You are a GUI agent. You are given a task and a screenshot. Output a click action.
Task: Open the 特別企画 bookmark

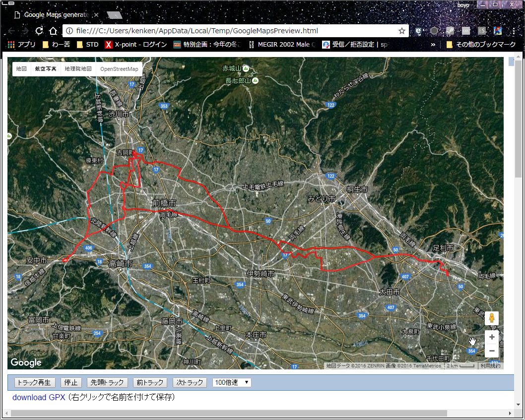click(207, 45)
